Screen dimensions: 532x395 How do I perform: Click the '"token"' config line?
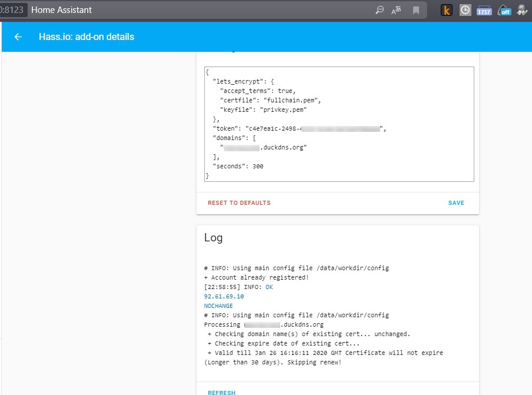tap(299, 128)
